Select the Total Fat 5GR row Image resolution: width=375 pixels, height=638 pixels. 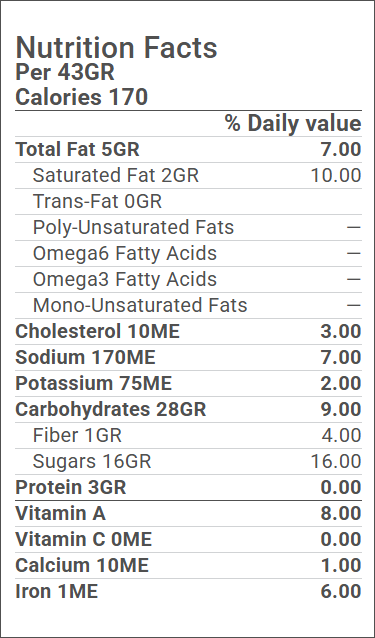[x=188, y=149]
